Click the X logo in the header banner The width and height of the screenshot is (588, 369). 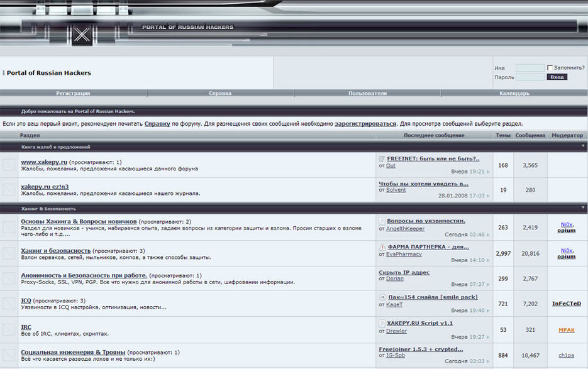click(x=82, y=35)
